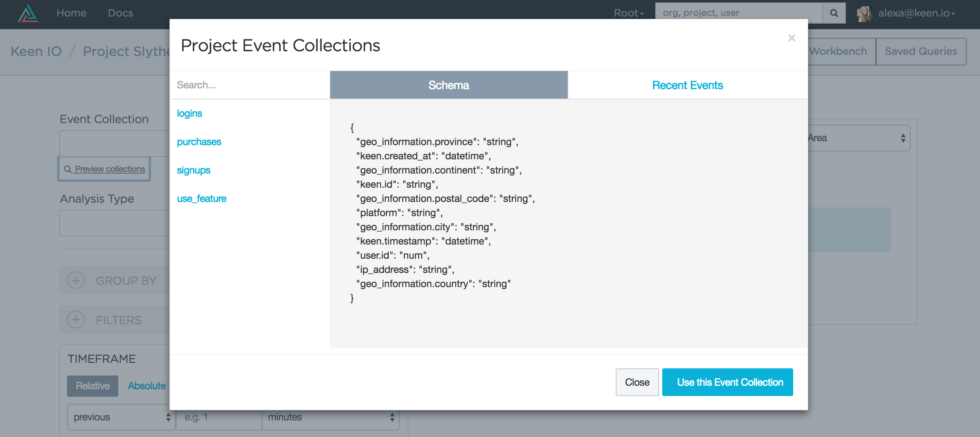Click the collections Search field
Screen dimensions: 980x437
pyautogui.click(x=250, y=85)
